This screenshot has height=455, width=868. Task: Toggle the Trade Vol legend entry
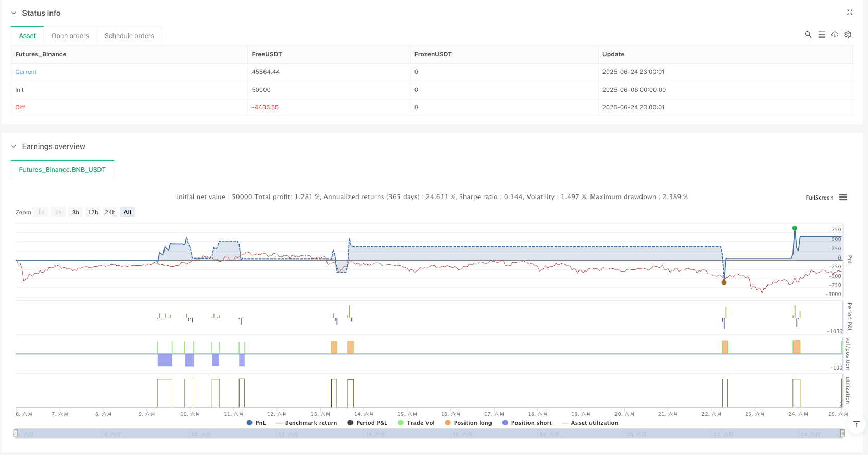point(416,423)
